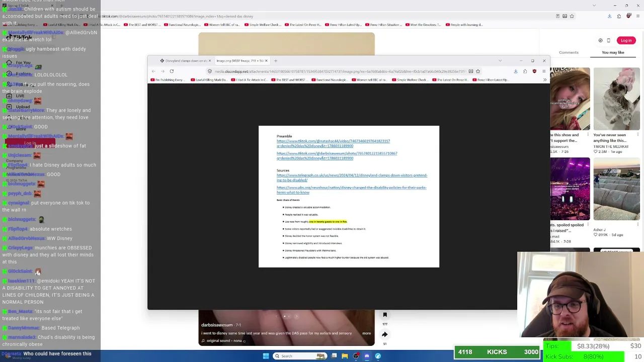The height and width of the screenshot is (362, 644).
Task: Open the TIMON THE MEERKAT video thumbnail
Action: click(x=617, y=99)
